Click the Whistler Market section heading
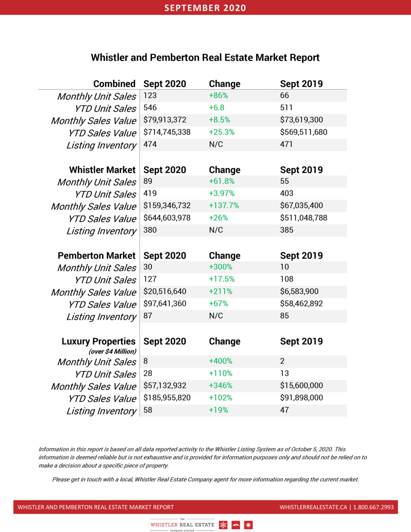Screen dimensions: 411x532 pyautogui.click(x=102, y=170)
